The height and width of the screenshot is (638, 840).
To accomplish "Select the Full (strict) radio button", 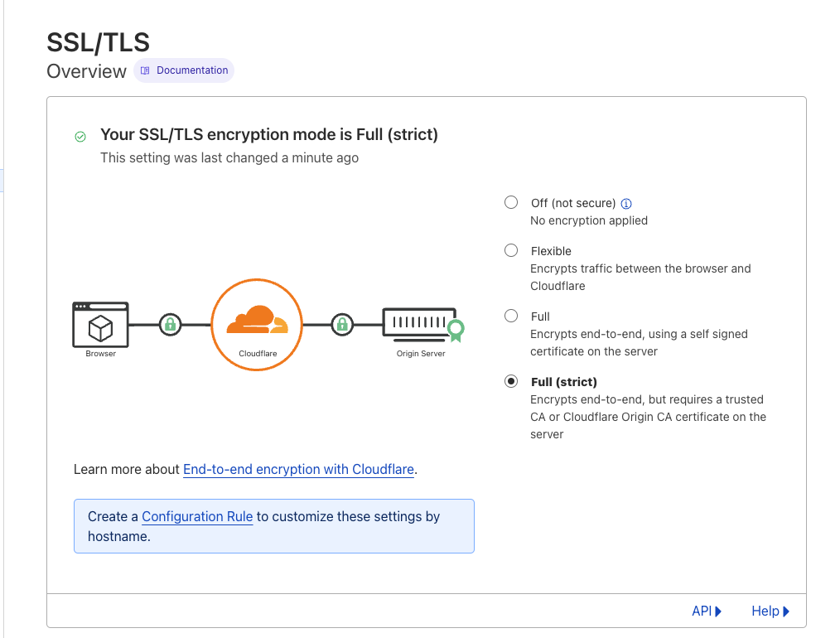I will pos(511,381).
